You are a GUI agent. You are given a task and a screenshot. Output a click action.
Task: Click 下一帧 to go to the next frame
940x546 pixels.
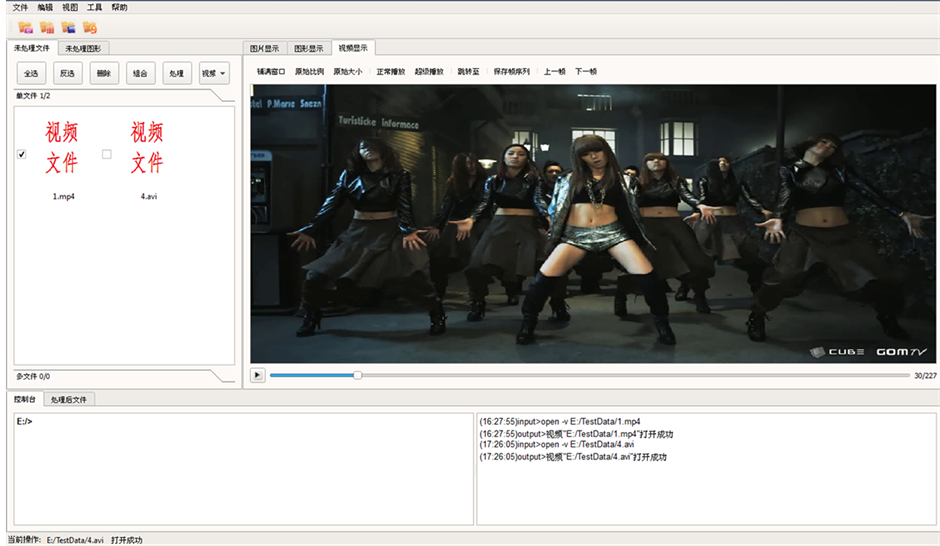click(586, 72)
